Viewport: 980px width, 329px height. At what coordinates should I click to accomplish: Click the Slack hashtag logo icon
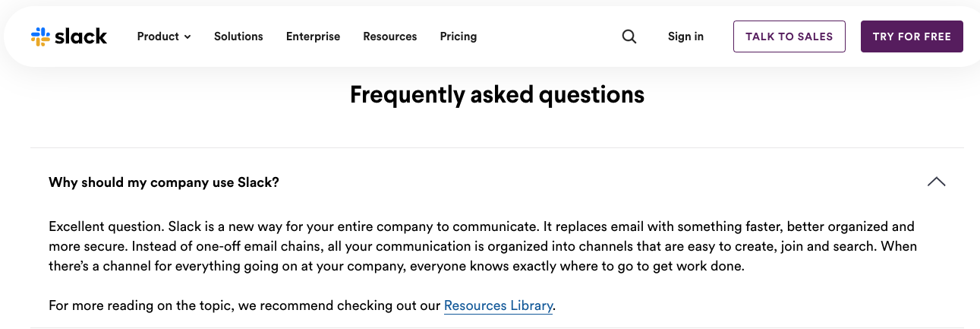pos(40,36)
